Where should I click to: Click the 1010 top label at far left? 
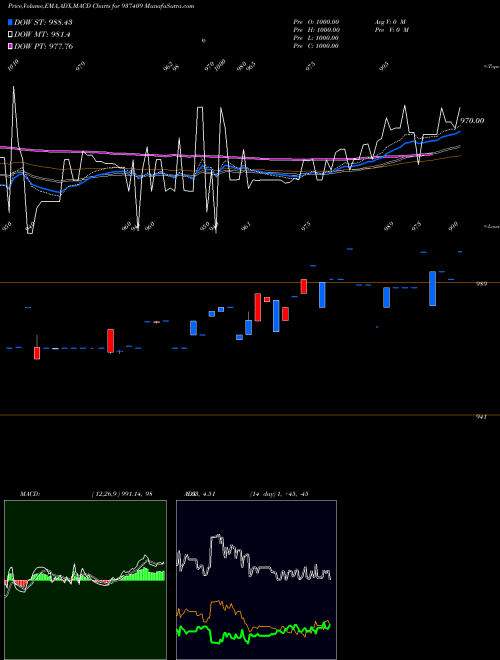(x=13, y=65)
